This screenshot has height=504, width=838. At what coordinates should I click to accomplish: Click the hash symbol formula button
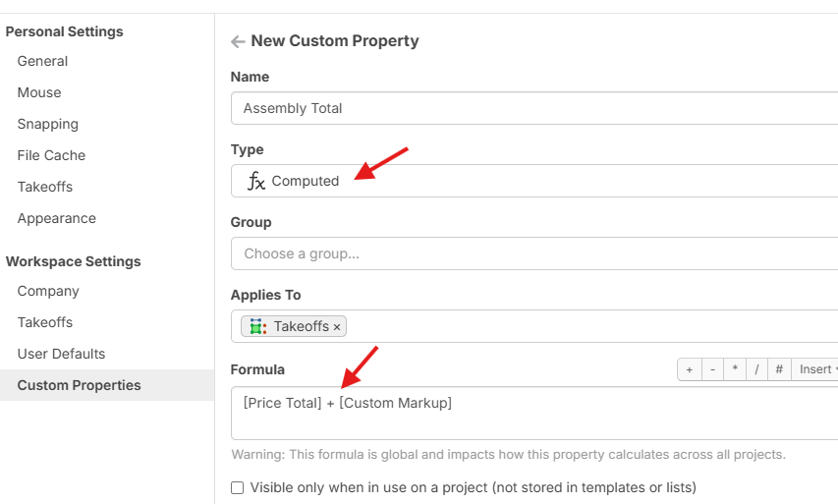(779, 369)
